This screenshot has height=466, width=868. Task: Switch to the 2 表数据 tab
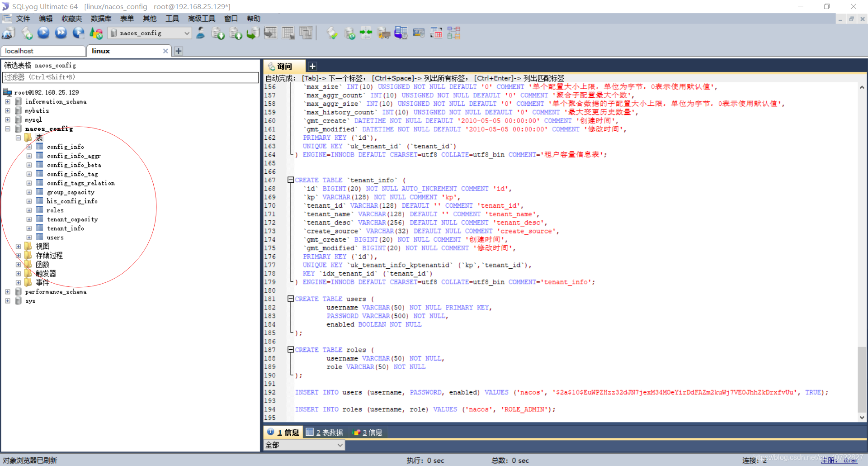pyautogui.click(x=325, y=433)
